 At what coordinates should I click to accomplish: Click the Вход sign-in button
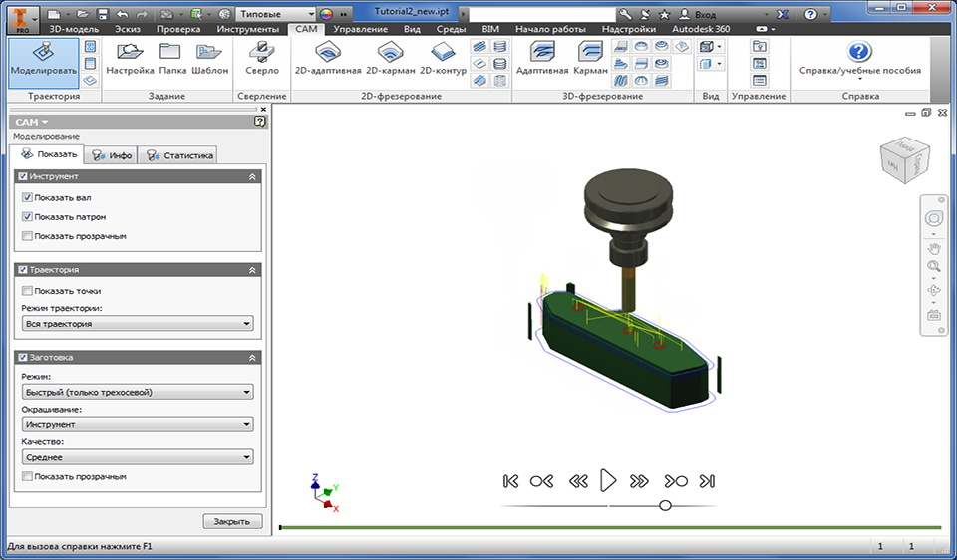click(699, 14)
